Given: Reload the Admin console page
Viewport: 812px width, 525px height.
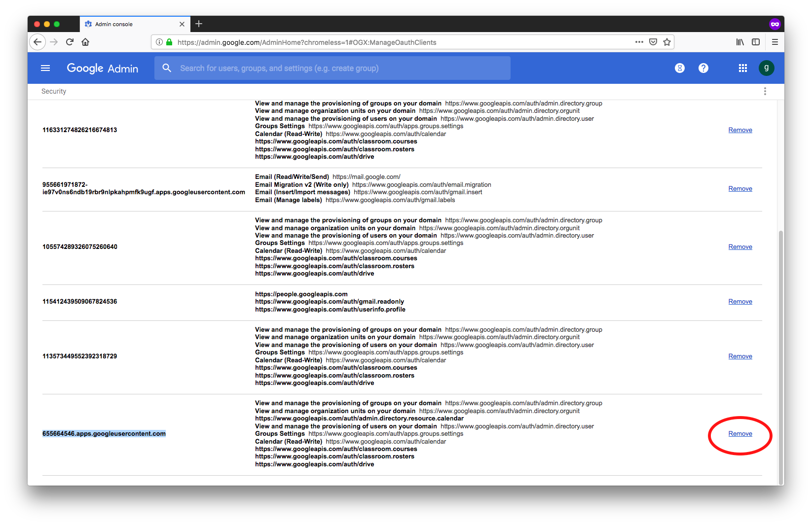Looking at the screenshot, I should [x=70, y=42].
